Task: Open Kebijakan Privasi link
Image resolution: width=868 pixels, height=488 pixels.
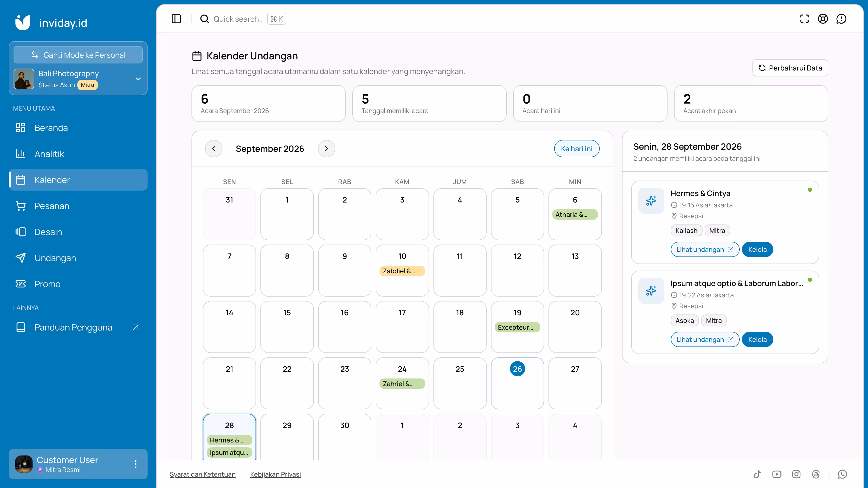Action: [275, 474]
